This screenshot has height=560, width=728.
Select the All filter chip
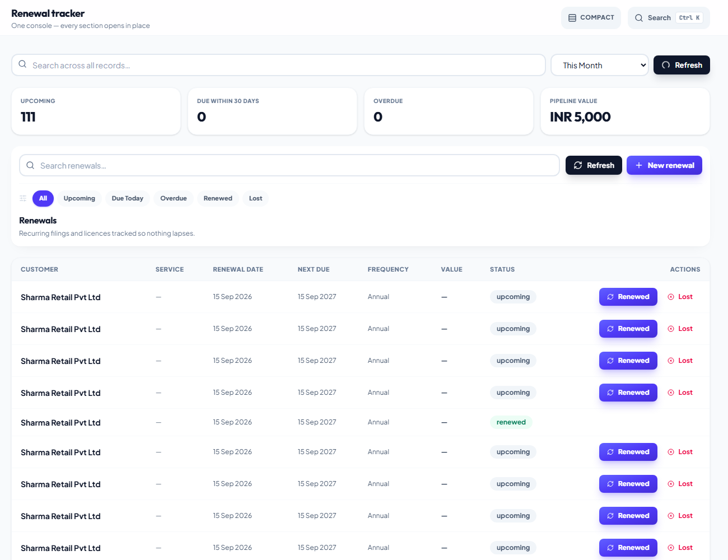point(43,198)
